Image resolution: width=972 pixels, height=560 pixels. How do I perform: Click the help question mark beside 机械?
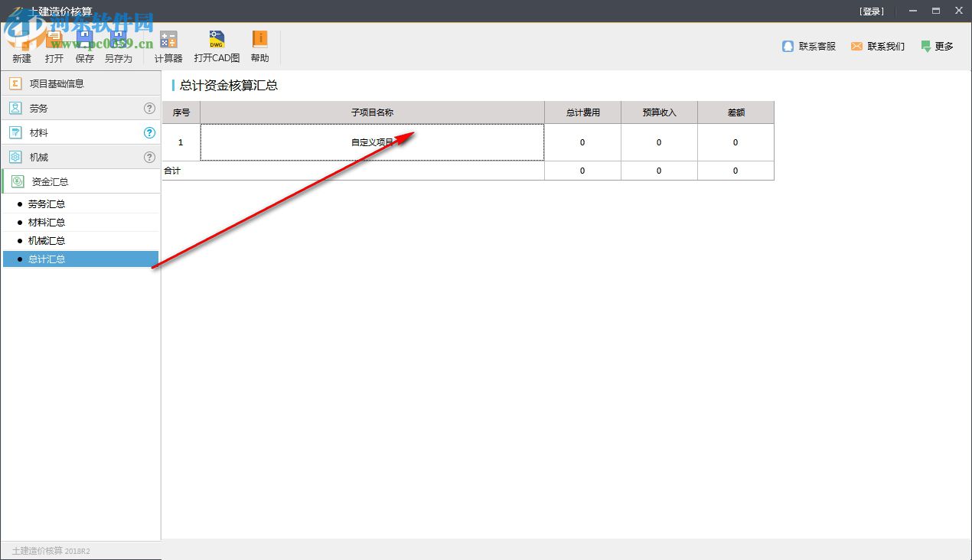tap(150, 158)
